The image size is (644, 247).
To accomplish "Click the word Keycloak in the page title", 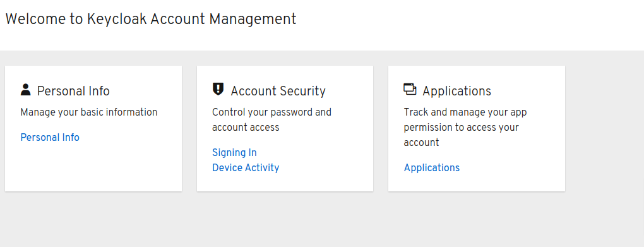I will (117, 20).
